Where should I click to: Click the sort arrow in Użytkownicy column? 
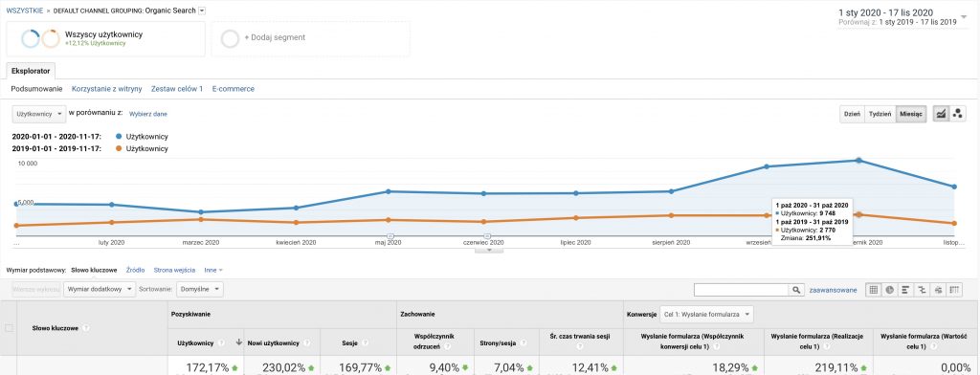coord(238,342)
